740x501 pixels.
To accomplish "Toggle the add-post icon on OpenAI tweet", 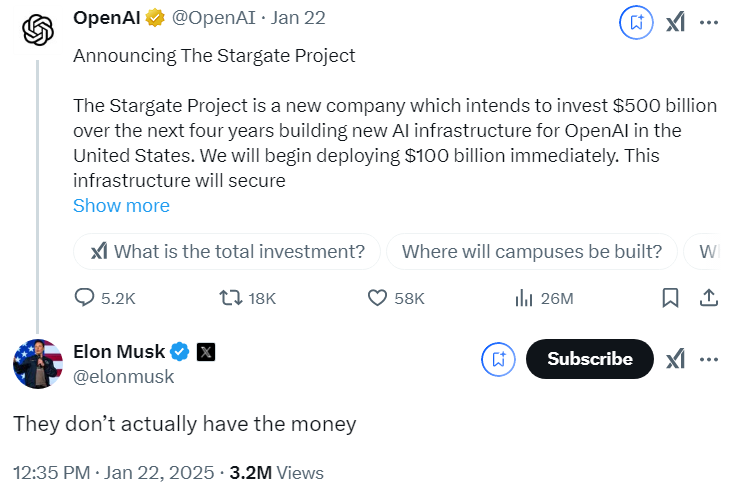I will coord(636,22).
